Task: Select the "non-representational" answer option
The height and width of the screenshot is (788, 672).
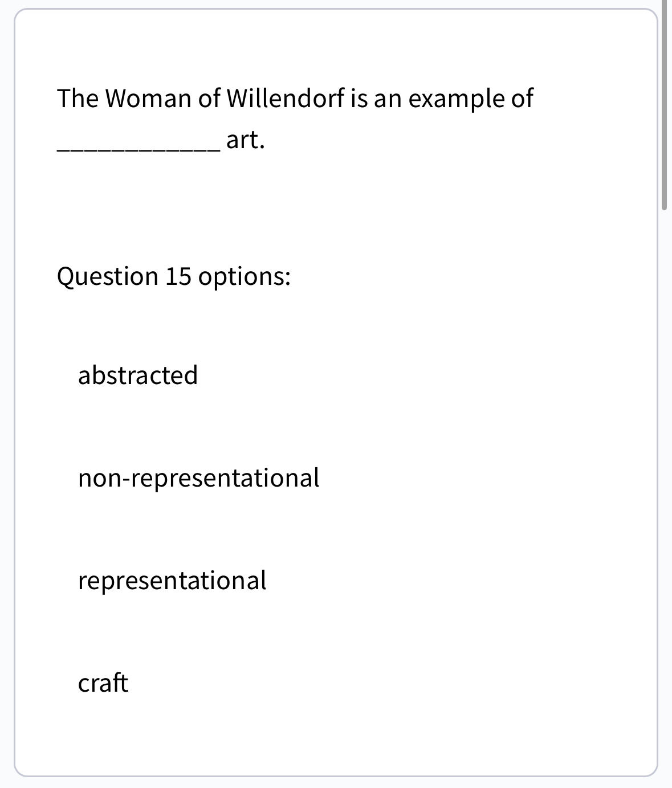Action: pos(198,479)
